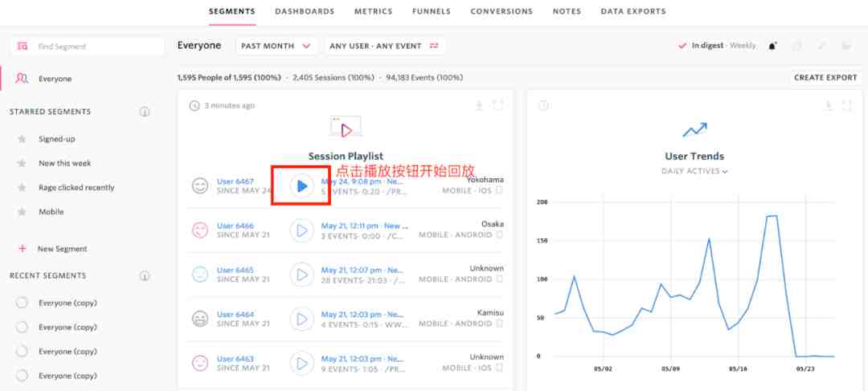Toggle In digest Weekly checkmark
This screenshot has height=391, width=868.
coord(682,46)
